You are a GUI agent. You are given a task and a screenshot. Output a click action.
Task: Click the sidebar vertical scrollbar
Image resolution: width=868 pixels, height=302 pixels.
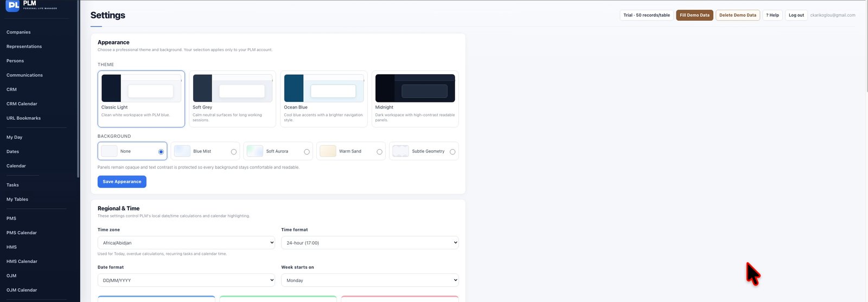[x=79, y=89]
